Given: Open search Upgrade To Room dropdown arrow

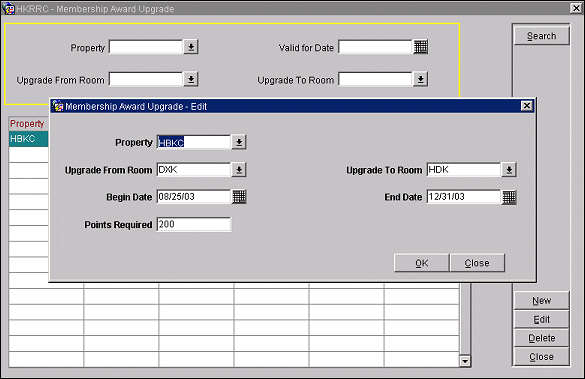Looking at the screenshot, I should (420, 79).
